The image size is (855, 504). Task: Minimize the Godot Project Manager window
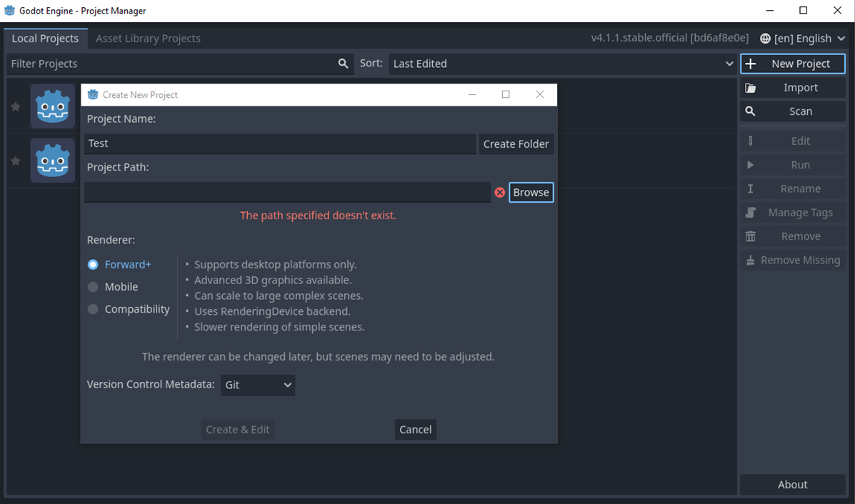[x=769, y=11]
